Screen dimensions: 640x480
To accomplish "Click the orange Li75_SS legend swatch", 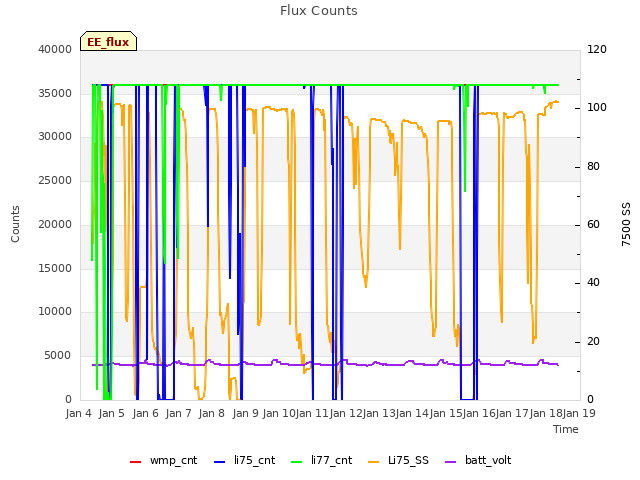I will tap(373, 462).
